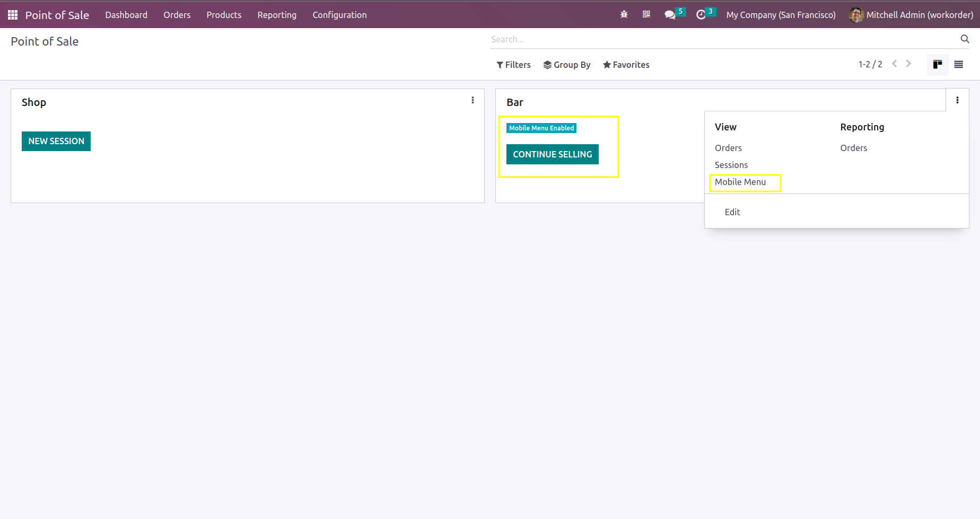Open the Orders top menu
Screen dimensions: 980x519
[x=177, y=15]
